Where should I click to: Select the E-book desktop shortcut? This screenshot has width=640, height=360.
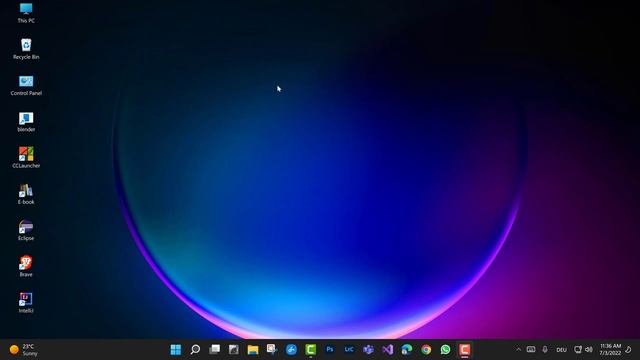(x=26, y=194)
